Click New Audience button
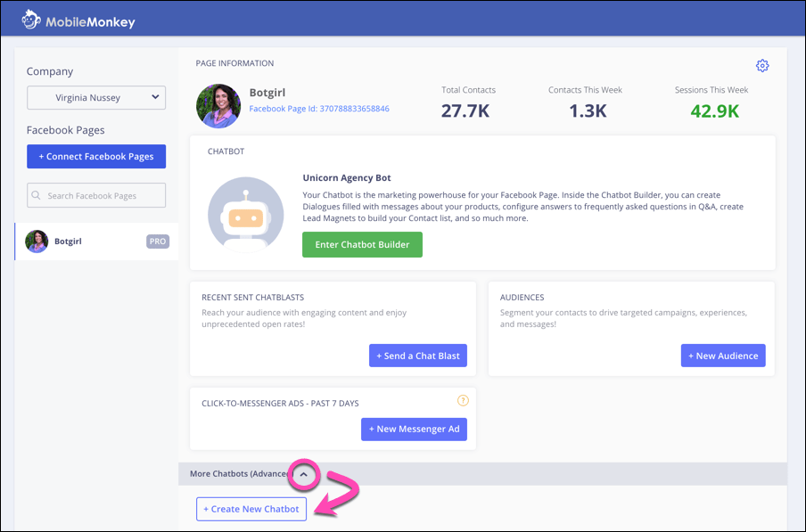806x532 pixels. coord(723,356)
